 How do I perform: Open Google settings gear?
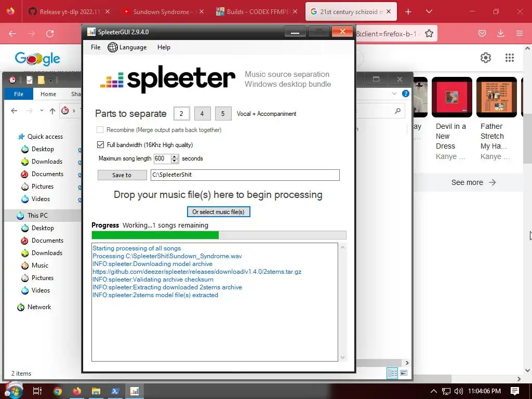(x=486, y=58)
